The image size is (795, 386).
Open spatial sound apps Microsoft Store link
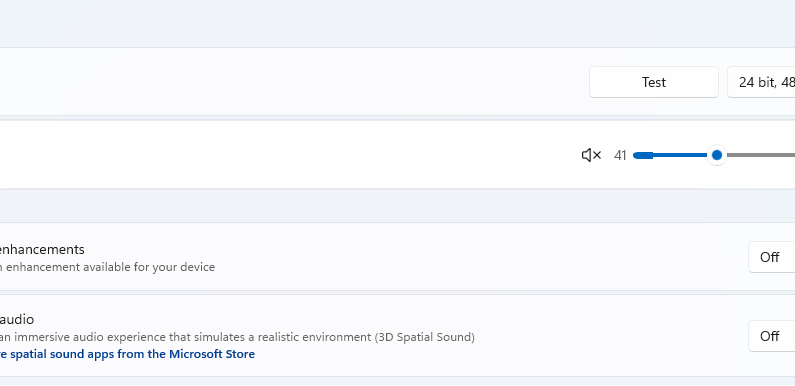pos(127,354)
